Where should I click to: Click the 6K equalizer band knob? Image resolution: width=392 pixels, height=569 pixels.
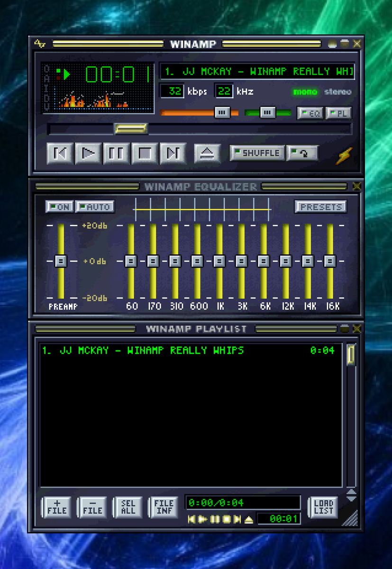[264, 261]
